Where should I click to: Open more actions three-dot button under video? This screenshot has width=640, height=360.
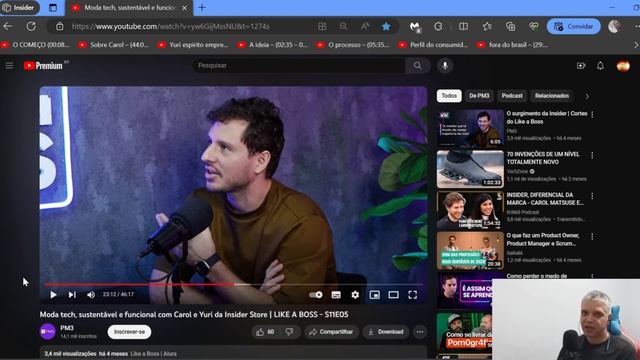pyautogui.click(x=420, y=332)
